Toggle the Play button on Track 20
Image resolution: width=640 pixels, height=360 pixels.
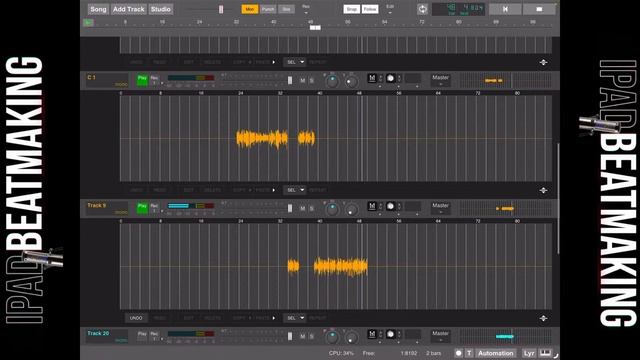click(x=142, y=336)
